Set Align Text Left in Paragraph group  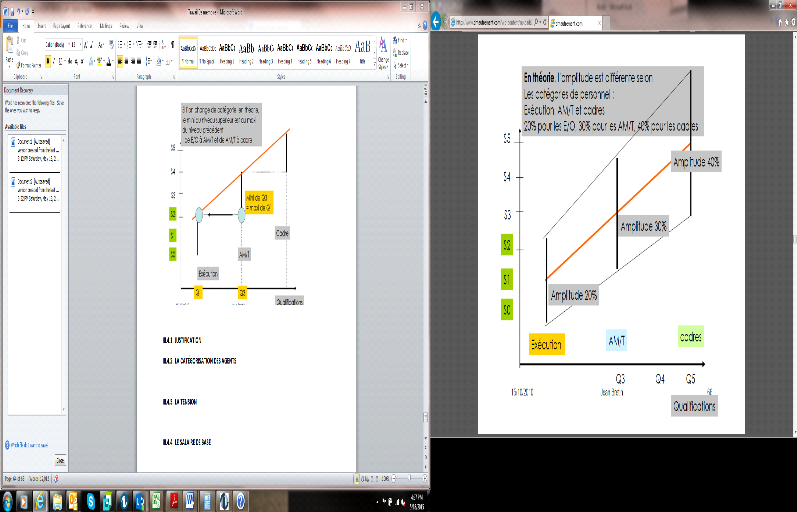click(x=120, y=61)
